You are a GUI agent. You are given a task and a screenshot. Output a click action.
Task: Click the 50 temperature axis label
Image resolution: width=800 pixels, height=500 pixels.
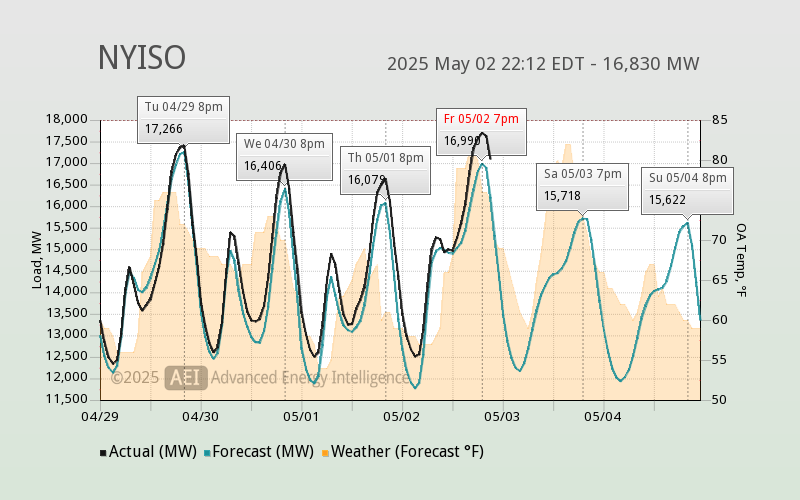click(720, 400)
